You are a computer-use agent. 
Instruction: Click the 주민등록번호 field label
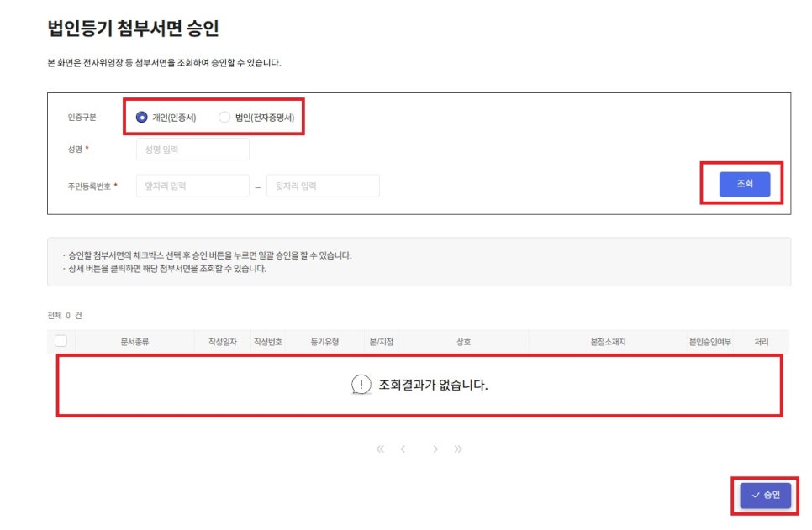(89, 186)
